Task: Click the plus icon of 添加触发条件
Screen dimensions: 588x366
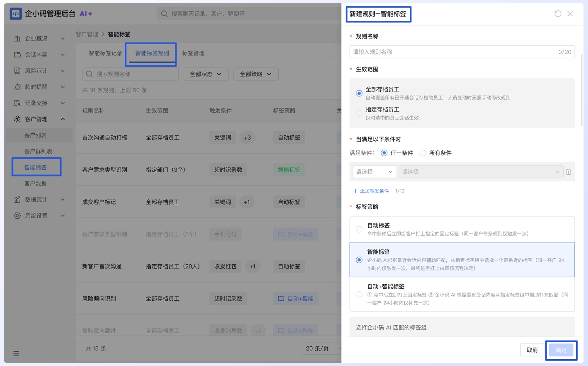Action: coord(355,191)
